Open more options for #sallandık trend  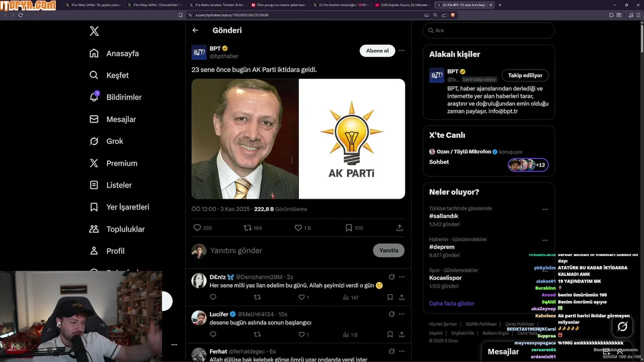[x=545, y=209]
